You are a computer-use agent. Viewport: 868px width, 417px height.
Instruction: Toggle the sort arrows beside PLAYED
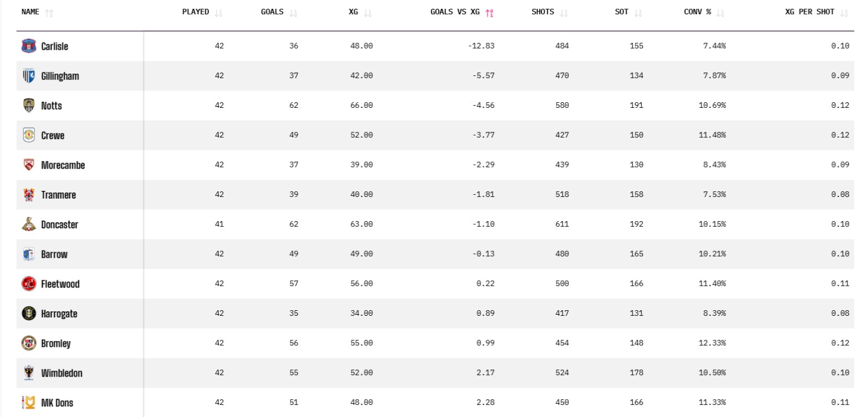pos(218,12)
